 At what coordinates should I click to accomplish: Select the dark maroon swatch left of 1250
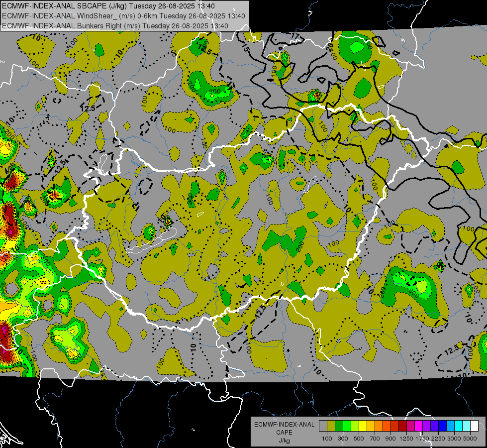coord(402,426)
